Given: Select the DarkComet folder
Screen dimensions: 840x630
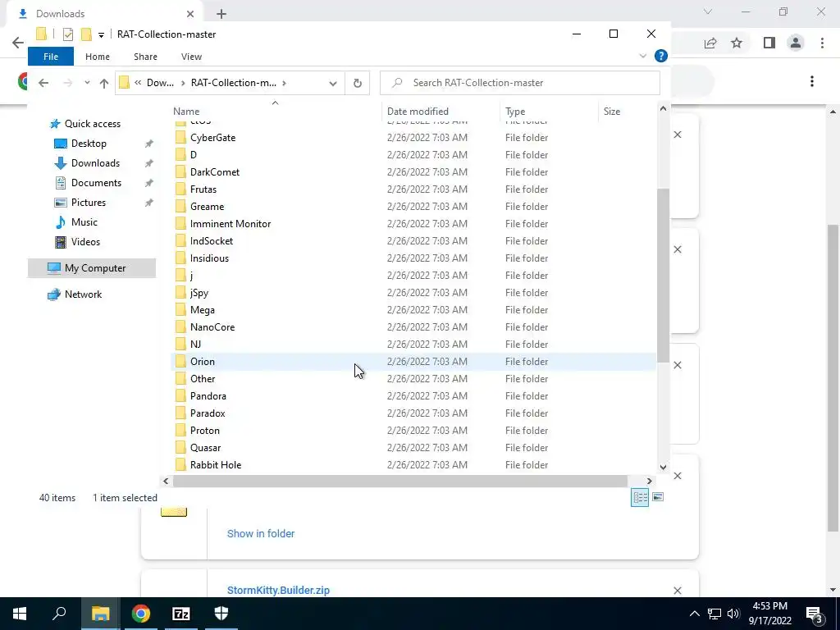Looking at the screenshot, I should (x=215, y=172).
